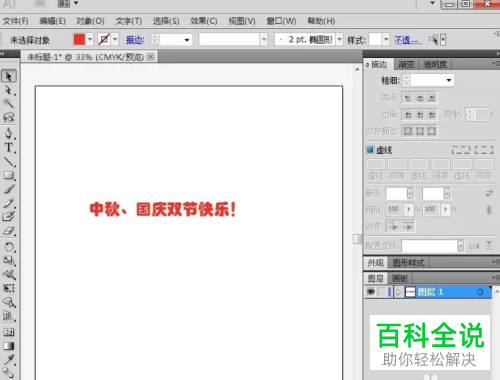Click the red 中秋、国庆双节快乐 text object

163,210
